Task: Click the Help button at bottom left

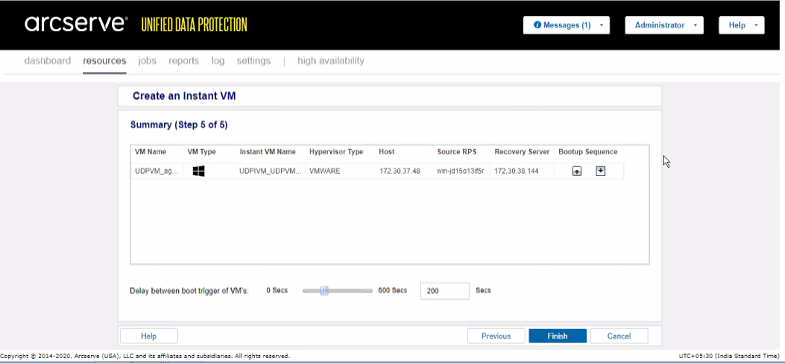Action: pos(149,336)
